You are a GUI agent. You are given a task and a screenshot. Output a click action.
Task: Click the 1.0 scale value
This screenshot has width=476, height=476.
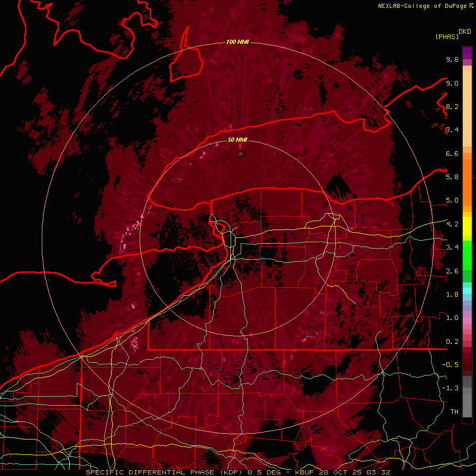(452, 317)
